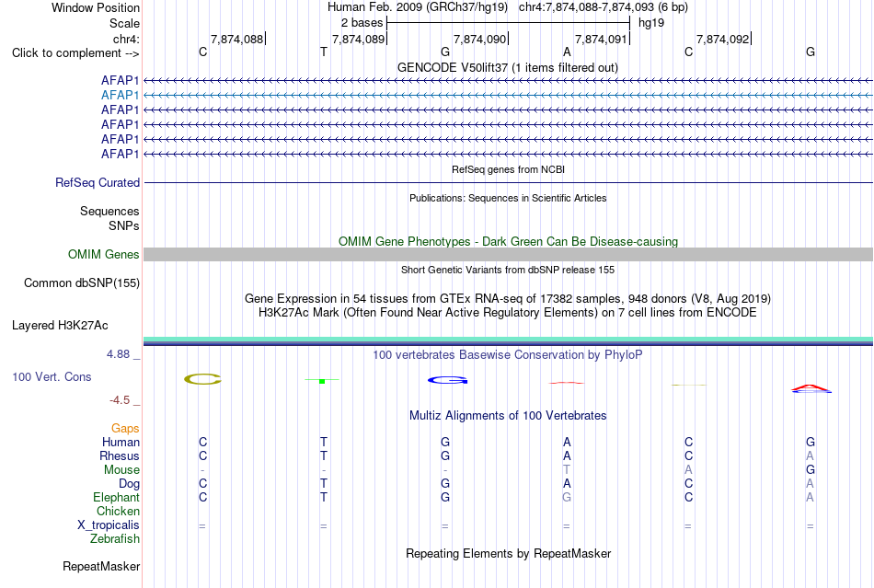The height and width of the screenshot is (588, 874).
Task: Click the faded A mismatch in the Rhesus row
Action: 810,455
